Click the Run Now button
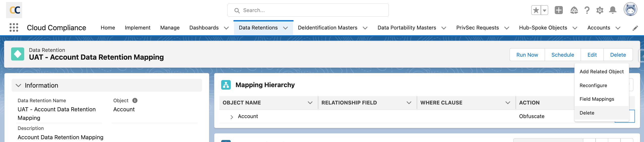644x142 pixels. tap(527, 55)
